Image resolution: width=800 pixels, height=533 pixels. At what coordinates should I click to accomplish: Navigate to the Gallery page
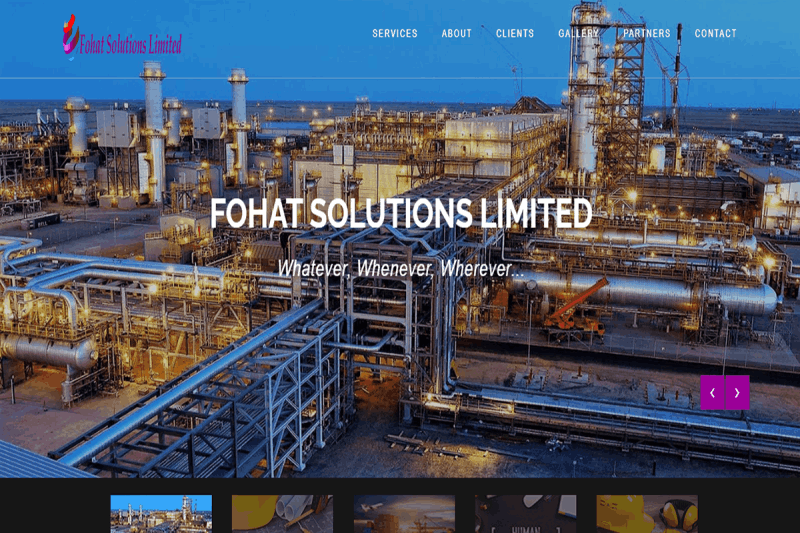578,33
